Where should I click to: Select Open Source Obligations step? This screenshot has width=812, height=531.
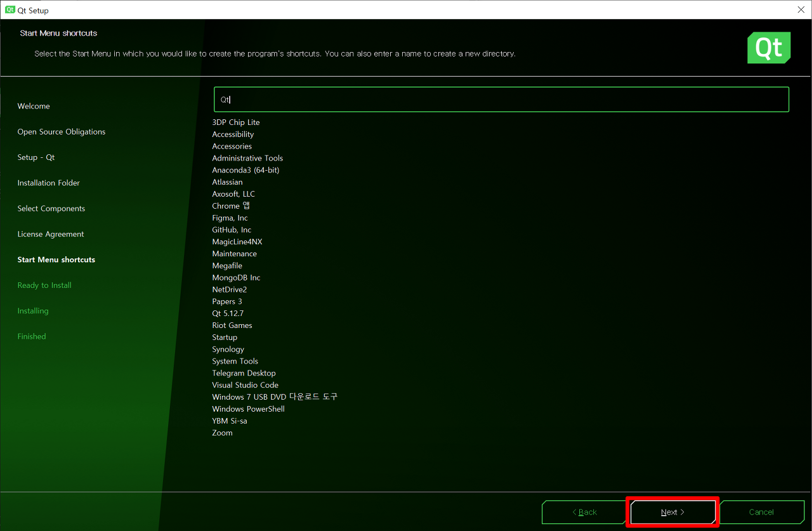[62, 132]
